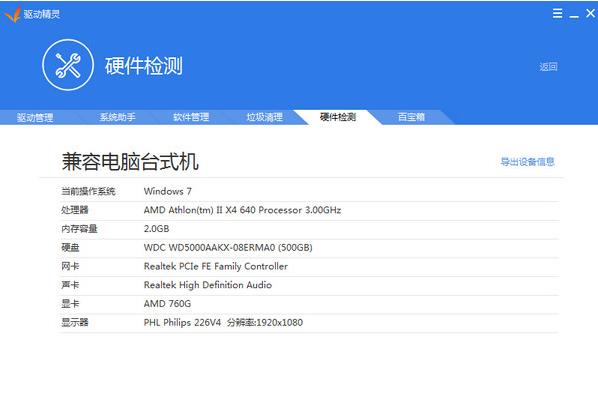Click the 兼容电脑台式机 heading
The width and height of the screenshot is (598, 408).
pos(130,162)
